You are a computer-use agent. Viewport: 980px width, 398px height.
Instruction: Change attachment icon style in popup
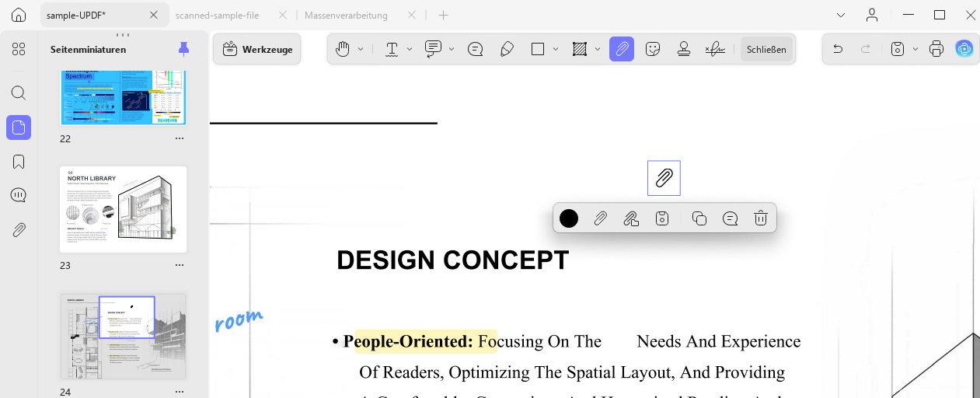coord(601,218)
